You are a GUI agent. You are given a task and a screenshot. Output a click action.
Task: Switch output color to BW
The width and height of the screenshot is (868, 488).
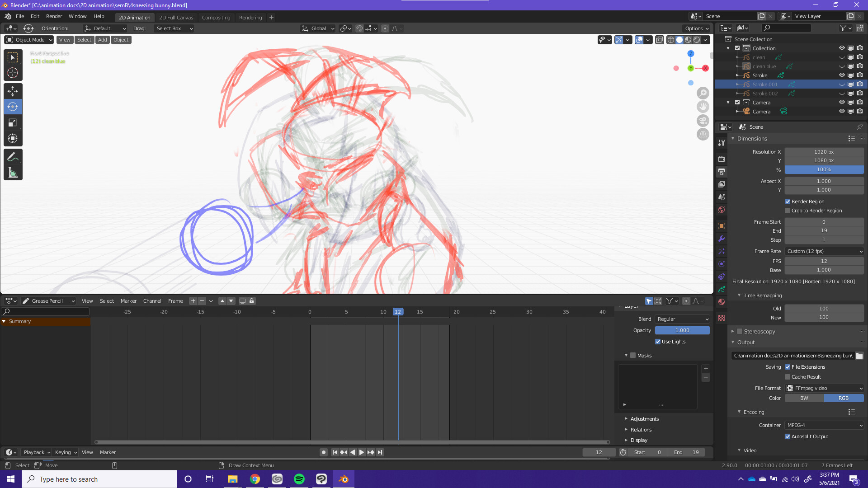pyautogui.click(x=804, y=398)
